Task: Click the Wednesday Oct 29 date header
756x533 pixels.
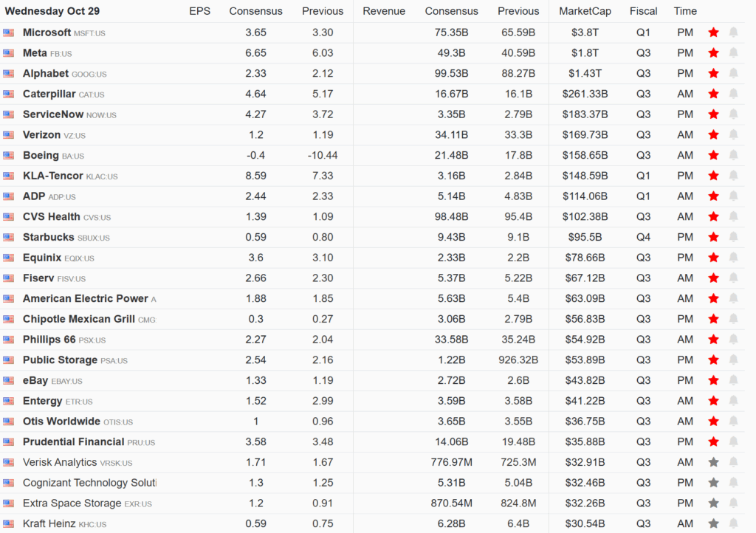Action: [x=52, y=11]
